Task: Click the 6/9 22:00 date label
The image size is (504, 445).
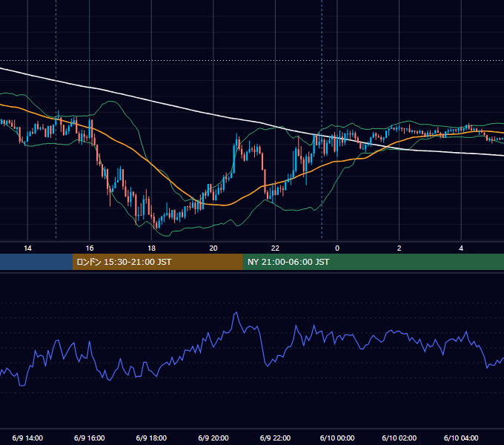Action: tap(275, 438)
